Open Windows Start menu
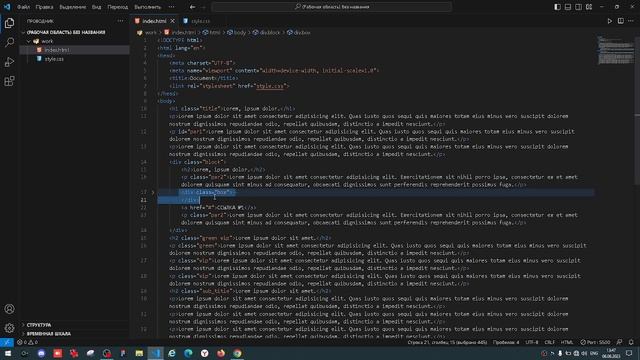Viewport: 640px width, 360px height. pyautogui.click(x=8, y=353)
